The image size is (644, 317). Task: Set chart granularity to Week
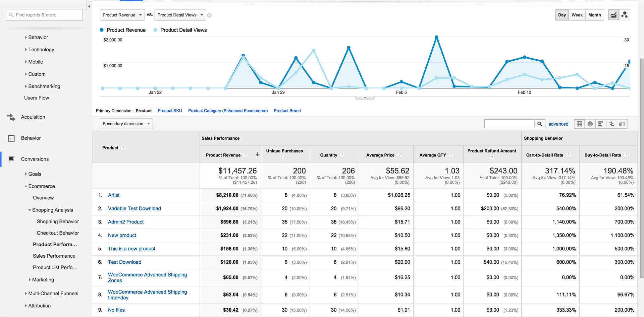point(577,15)
